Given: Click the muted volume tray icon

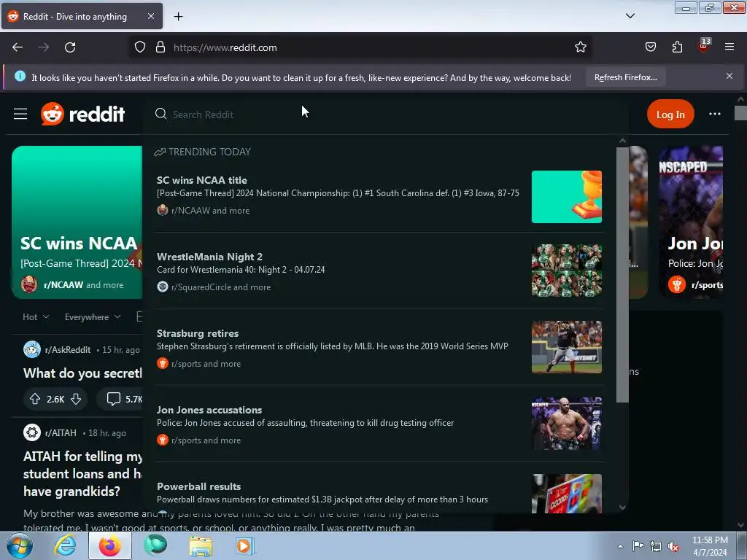Looking at the screenshot, I should 673,547.
